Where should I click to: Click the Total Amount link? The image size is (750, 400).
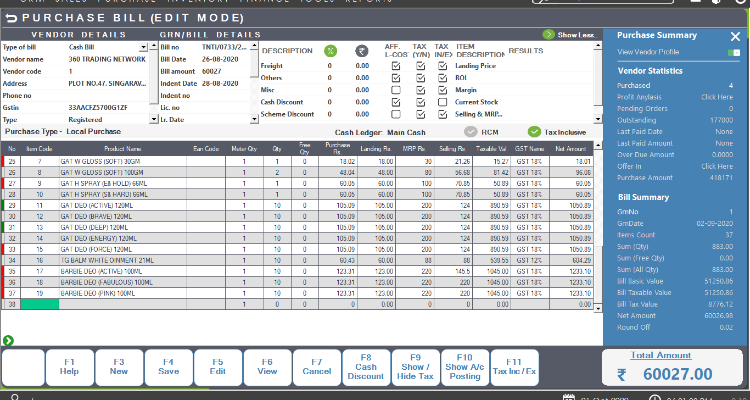(x=661, y=356)
